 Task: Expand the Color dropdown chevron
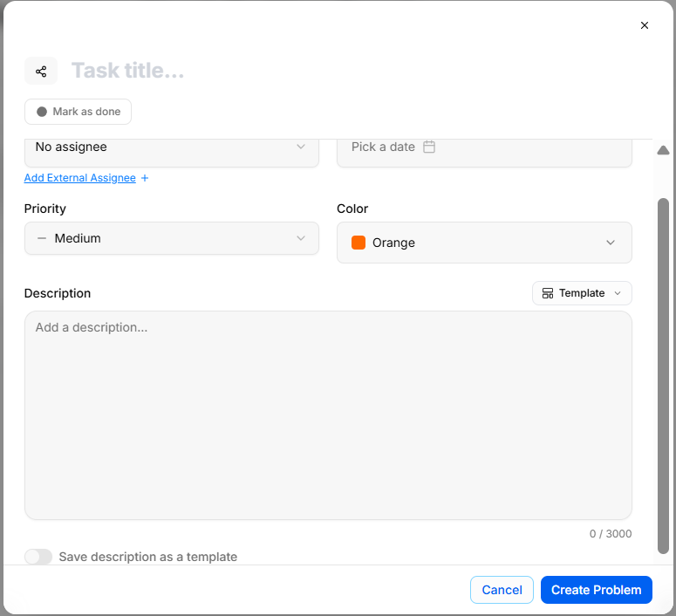(611, 243)
